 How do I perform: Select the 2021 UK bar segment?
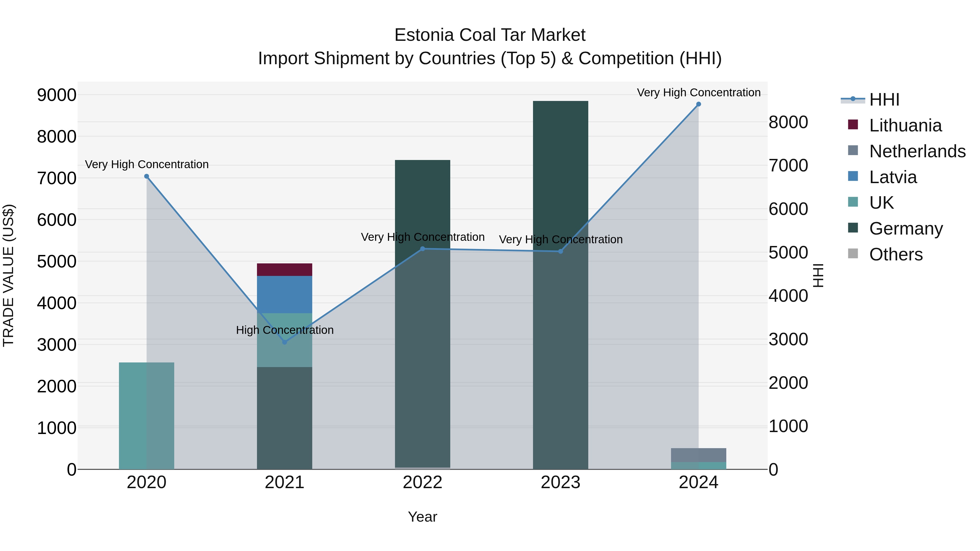[x=284, y=340]
